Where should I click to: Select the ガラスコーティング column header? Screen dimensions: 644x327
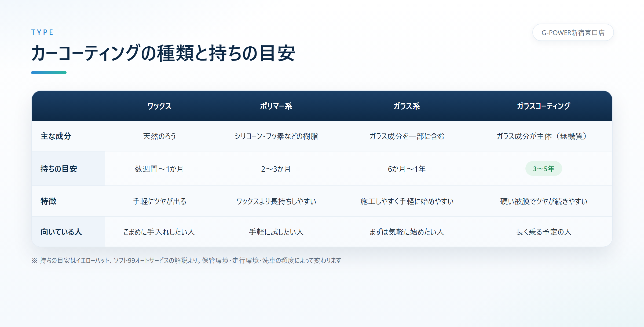click(543, 106)
